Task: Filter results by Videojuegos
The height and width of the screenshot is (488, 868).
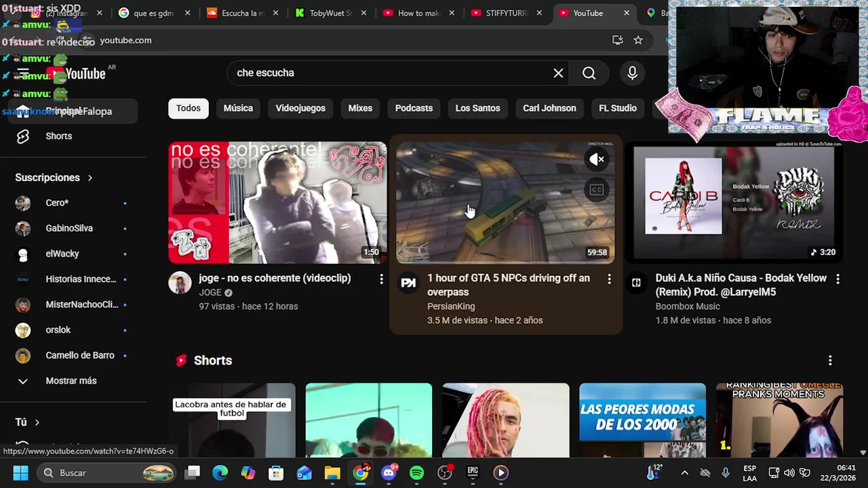Action: (x=300, y=108)
